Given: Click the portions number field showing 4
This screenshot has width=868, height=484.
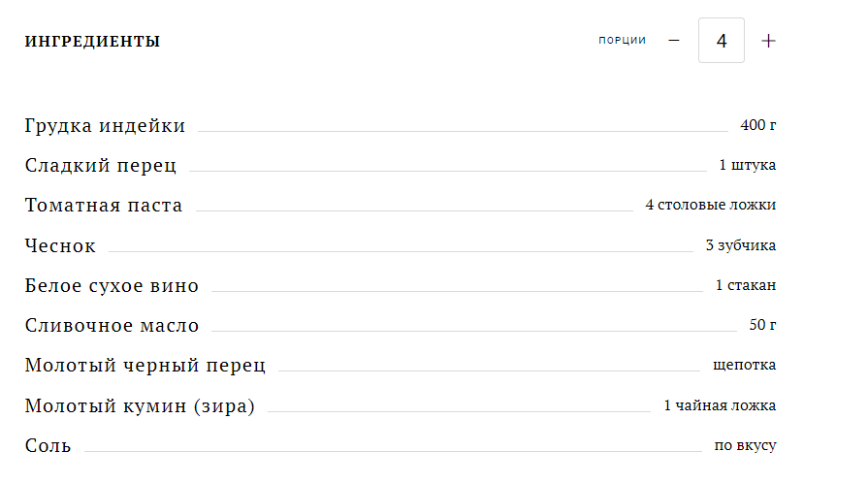Looking at the screenshot, I should coord(722,41).
